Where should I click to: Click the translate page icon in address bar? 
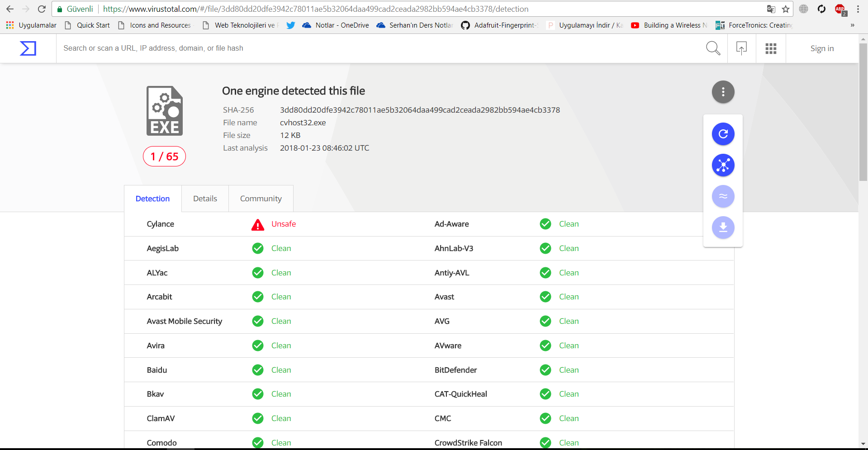tap(771, 9)
